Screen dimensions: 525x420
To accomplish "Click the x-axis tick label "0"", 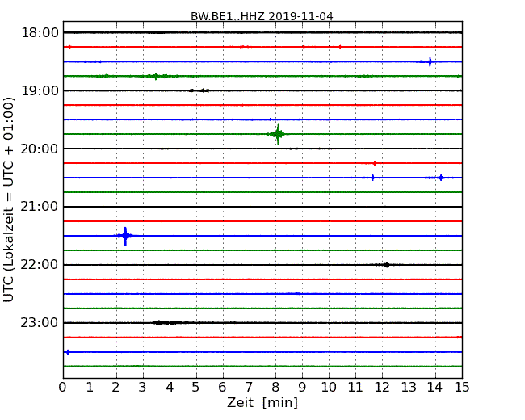I will (x=63, y=388).
